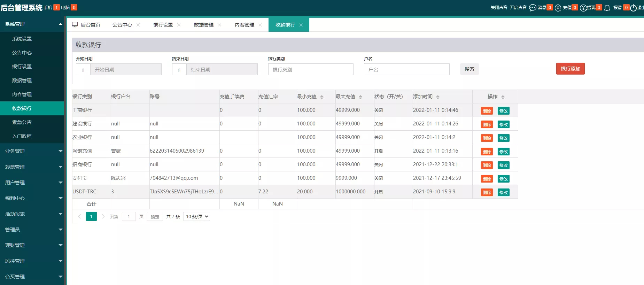Delete the USDT-TRC row
The width and height of the screenshot is (644, 285).
(x=487, y=192)
